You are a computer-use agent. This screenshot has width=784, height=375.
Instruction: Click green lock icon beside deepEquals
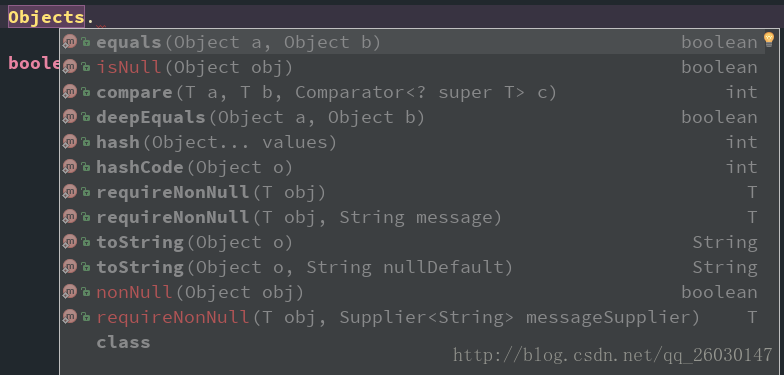pyautogui.click(x=86, y=118)
